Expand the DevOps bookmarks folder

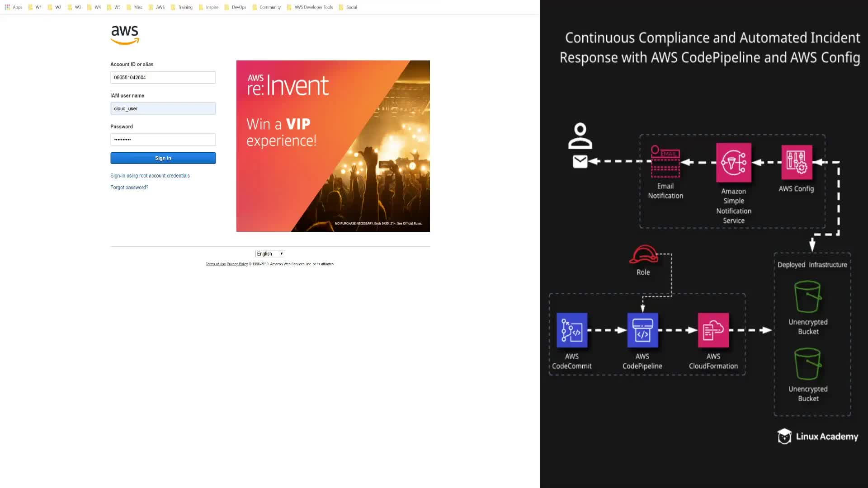(235, 7)
